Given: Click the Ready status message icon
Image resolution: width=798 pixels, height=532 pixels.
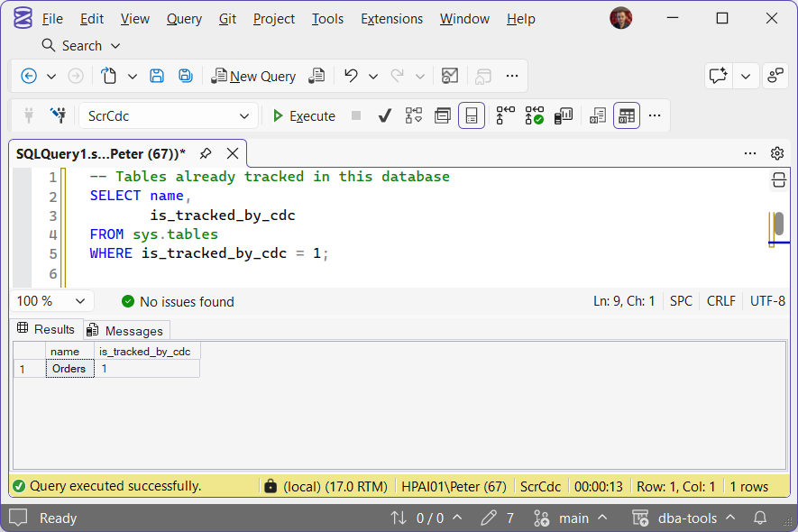Looking at the screenshot, I should point(18,518).
